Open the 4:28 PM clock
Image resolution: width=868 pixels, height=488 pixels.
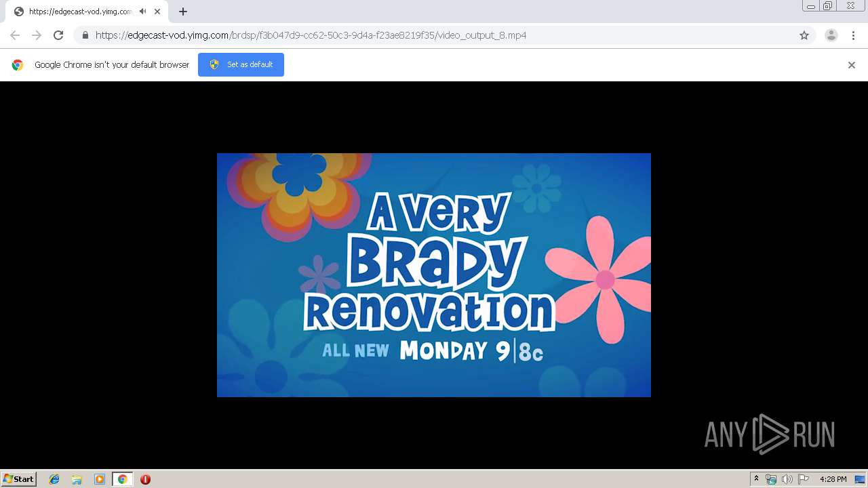[x=833, y=479]
